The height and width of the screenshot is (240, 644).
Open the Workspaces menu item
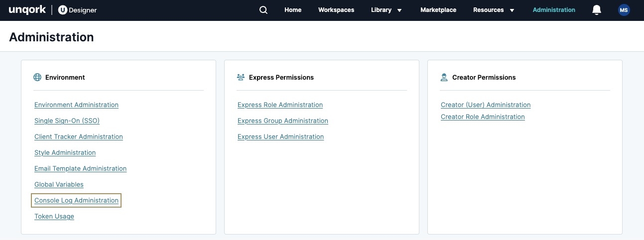pyautogui.click(x=336, y=10)
